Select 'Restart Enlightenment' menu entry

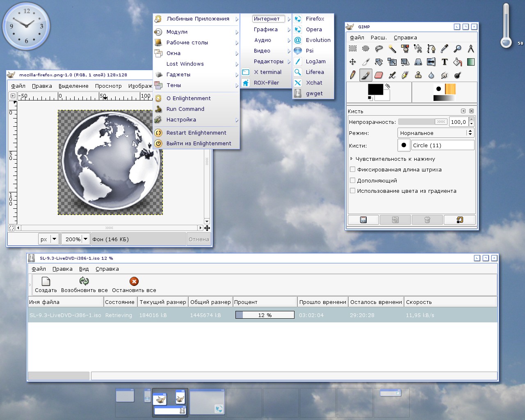[x=196, y=132]
